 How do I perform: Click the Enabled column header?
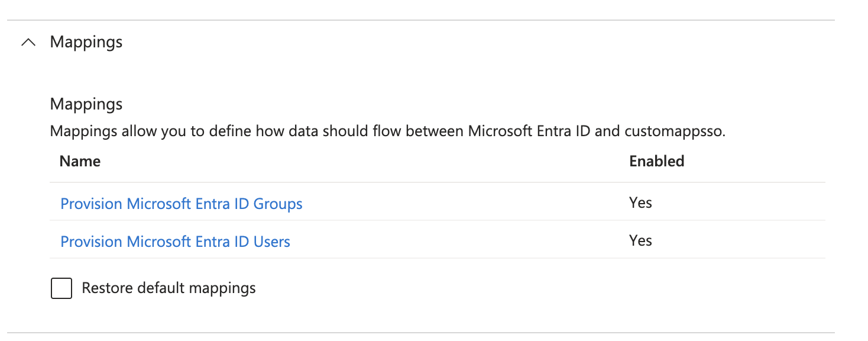[656, 160]
